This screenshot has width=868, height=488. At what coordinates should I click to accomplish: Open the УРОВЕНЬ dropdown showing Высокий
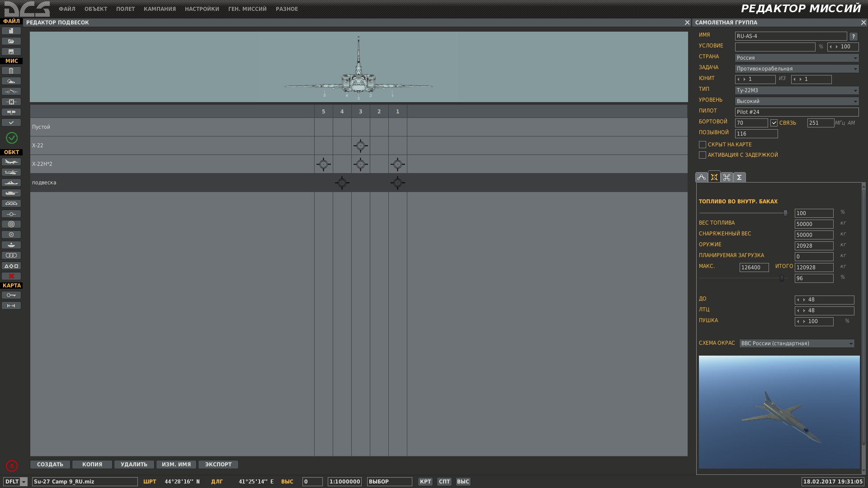(797, 101)
